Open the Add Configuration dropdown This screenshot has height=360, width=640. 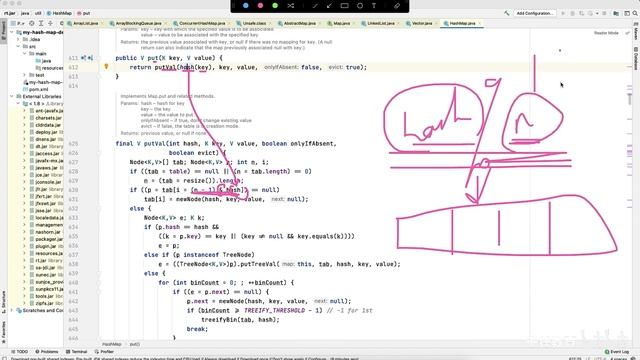pyautogui.click(x=534, y=13)
